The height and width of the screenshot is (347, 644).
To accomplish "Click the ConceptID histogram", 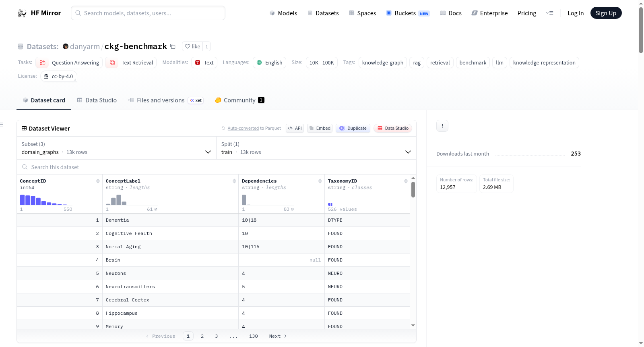I will [46, 199].
